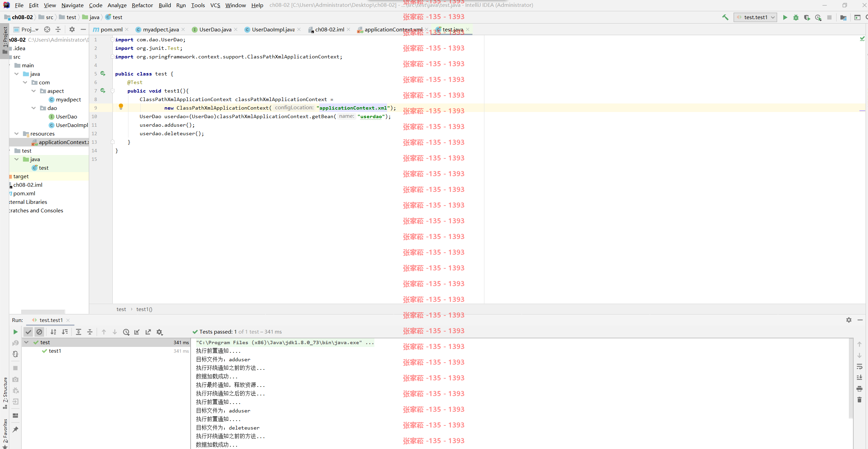
Task: Start debugging with the bug icon
Action: pos(796,17)
